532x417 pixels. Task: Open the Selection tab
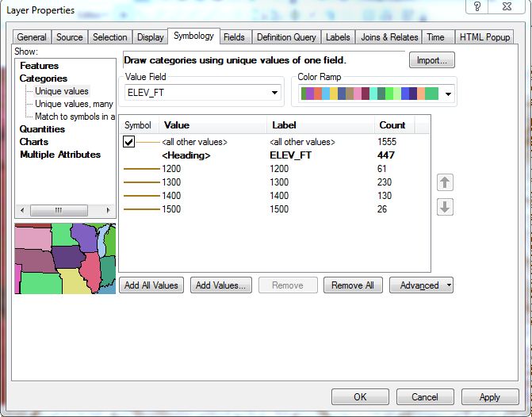(x=110, y=37)
